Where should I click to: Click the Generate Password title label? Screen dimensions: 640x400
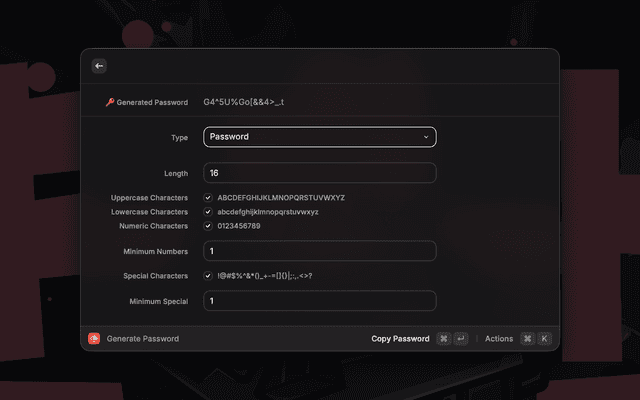[x=143, y=339]
